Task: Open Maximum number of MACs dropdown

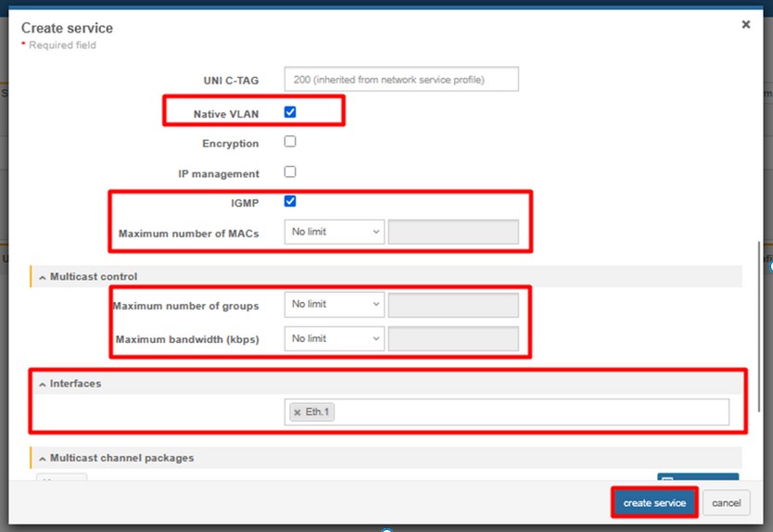Action: point(334,232)
